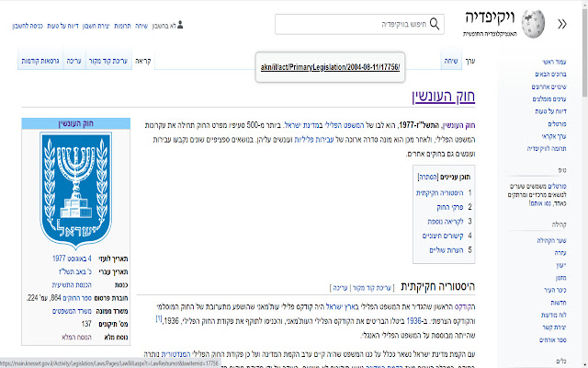Viewport: 588px width, 368px height.
Task: Open שינויים אחרונים in the sidebar
Action: click(x=549, y=86)
